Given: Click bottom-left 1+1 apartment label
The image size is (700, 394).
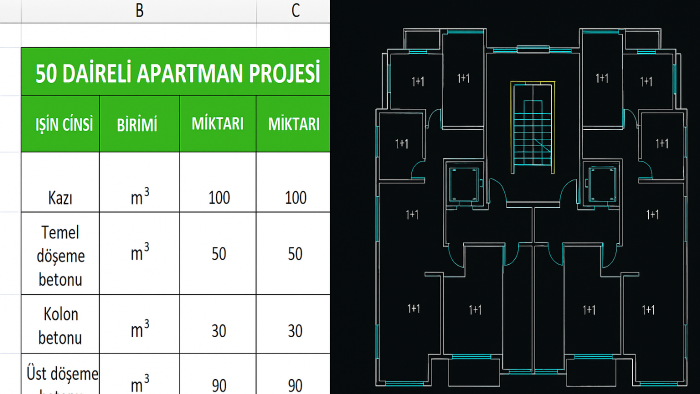Looking at the screenshot, I should click(413, 308).
